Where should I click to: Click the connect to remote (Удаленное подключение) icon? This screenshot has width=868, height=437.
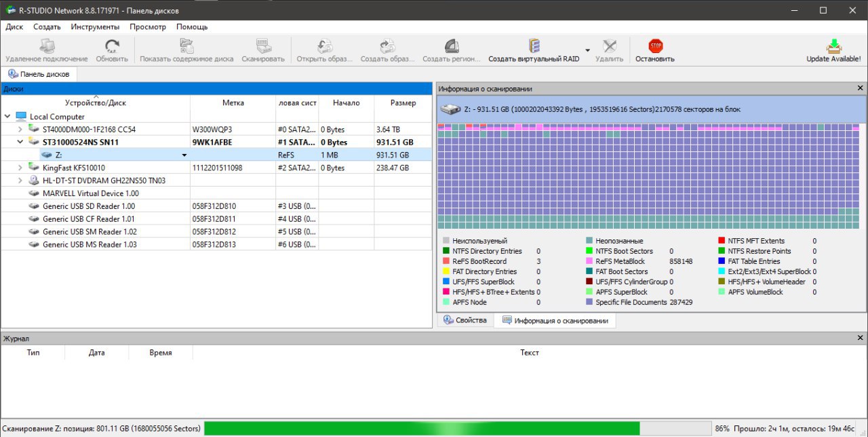46,46
